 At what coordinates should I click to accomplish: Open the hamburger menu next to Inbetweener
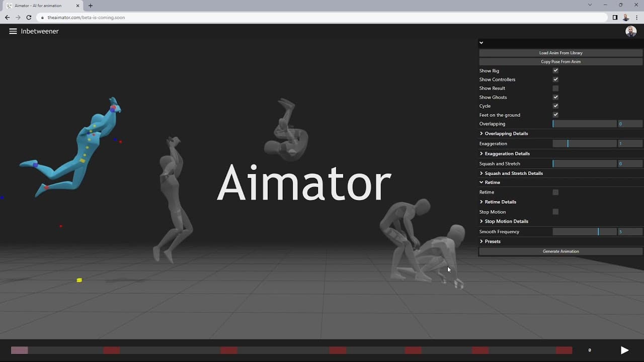tap(13, 31)
